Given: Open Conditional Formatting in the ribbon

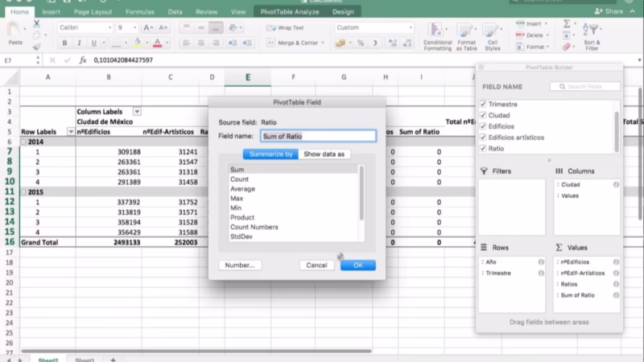Looking at the screenshot, I should (437, 35).
